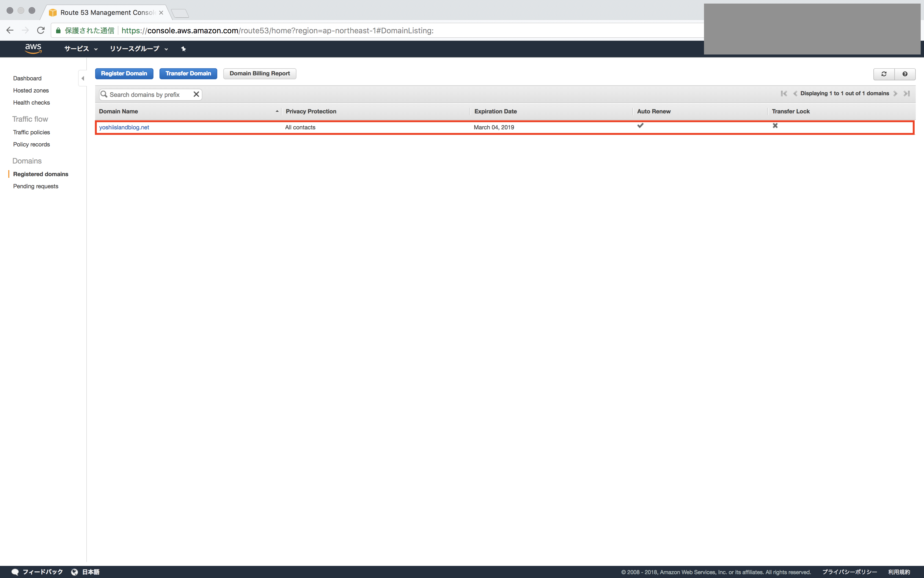
Task: Click Auto Renew checkmark for yoshiislandblog.net
Action: [640, 126]
